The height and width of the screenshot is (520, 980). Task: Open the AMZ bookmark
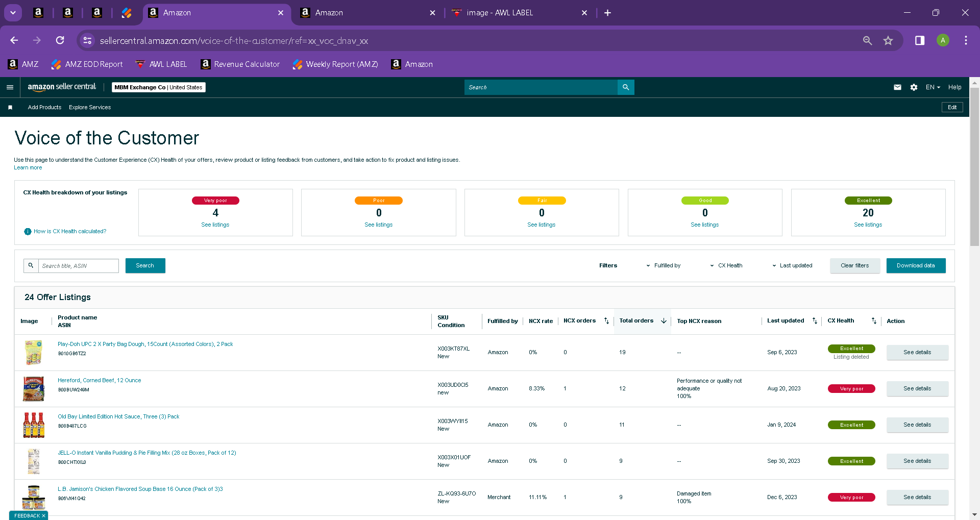click(23, 64)
